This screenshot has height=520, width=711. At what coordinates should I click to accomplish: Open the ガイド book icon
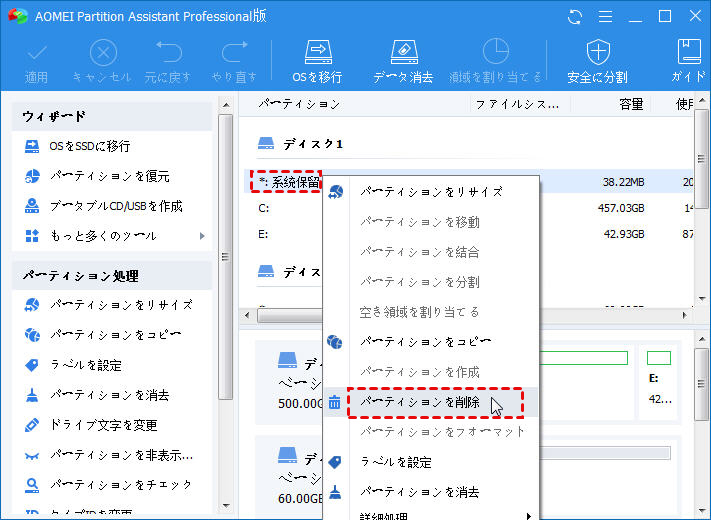689,52
